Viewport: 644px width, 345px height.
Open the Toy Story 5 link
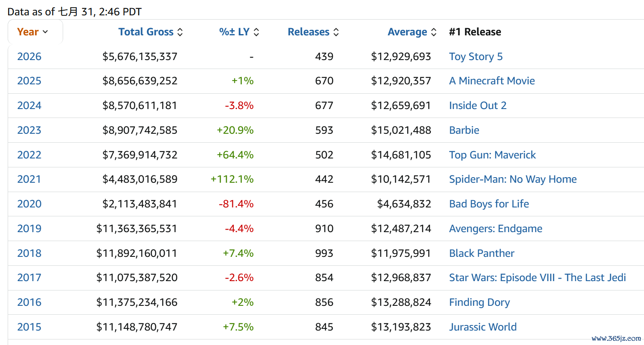tap(476, 57)
